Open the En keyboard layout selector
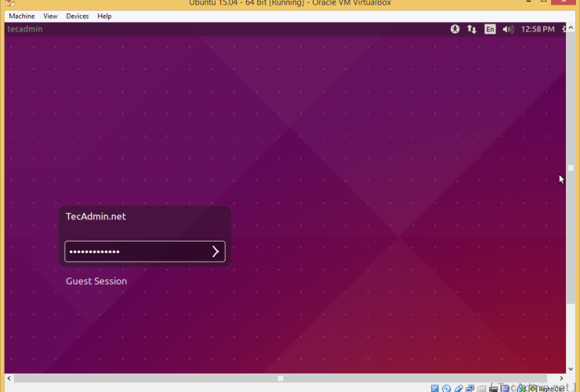 pyautogui.click(x=490, y=29)
